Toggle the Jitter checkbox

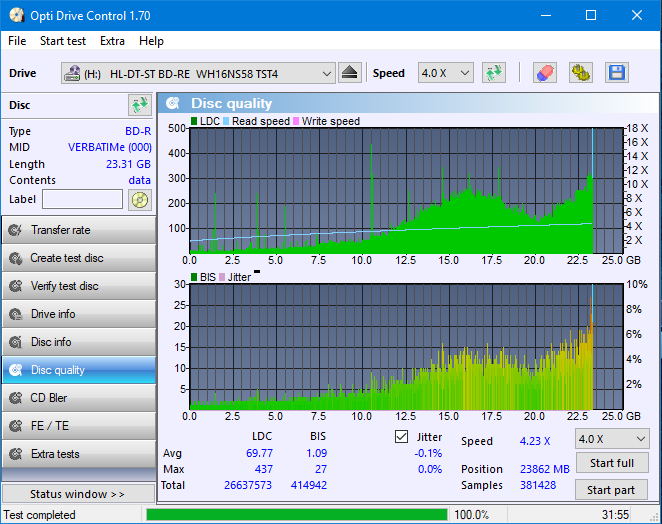pos(401,436)
